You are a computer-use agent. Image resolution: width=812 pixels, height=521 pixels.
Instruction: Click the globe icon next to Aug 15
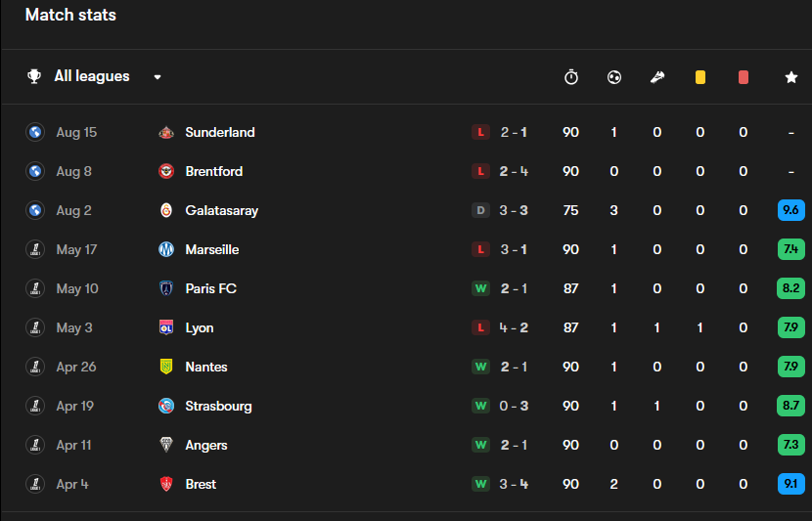(x=35, y=132)
